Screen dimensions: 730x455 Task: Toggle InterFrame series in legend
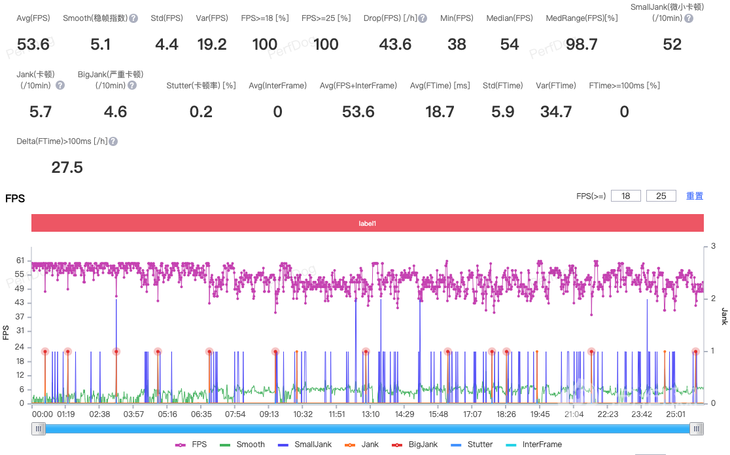click(x=535, y=444)
